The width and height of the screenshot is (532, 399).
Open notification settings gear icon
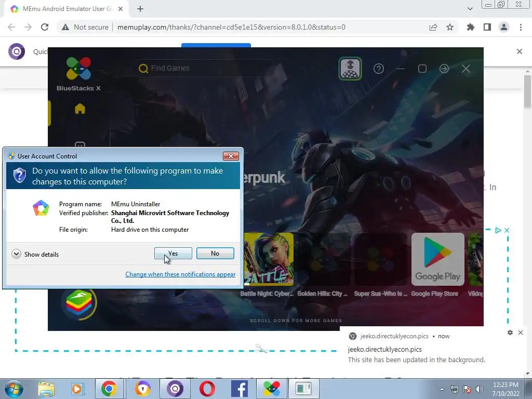(x=510, y=332)
